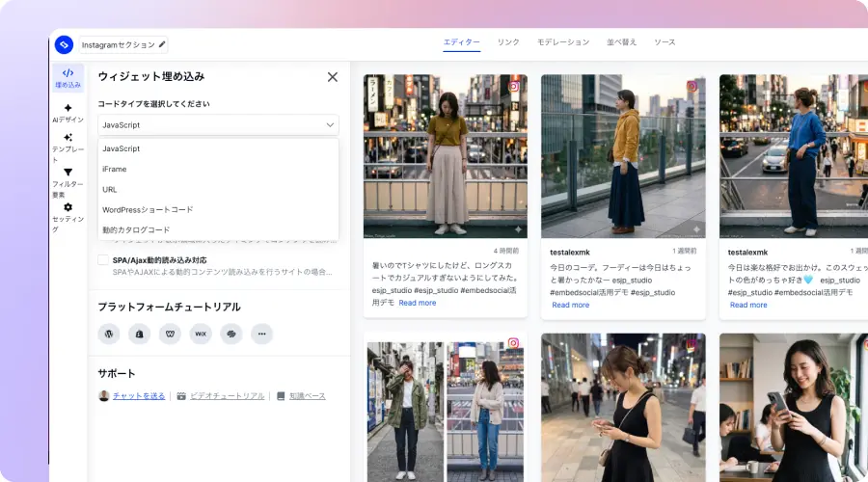Choose JavaScript from the dropdown list
The height and width of the screenshot is (482, 868).
218,148
